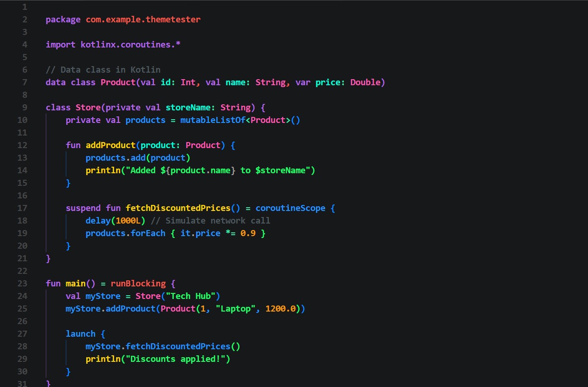588x387 pixels.
Task: Click the '1000L' literal
Action: (x=128, y=221)
